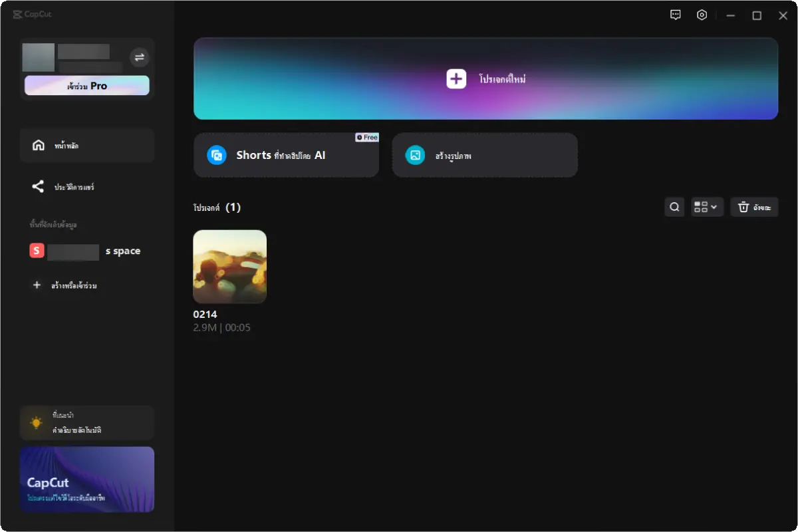Image resolution: width=798 pixels, height=532 pixels.
Task: Click the Shorts AI blue icon
Action: coord(217,156)
